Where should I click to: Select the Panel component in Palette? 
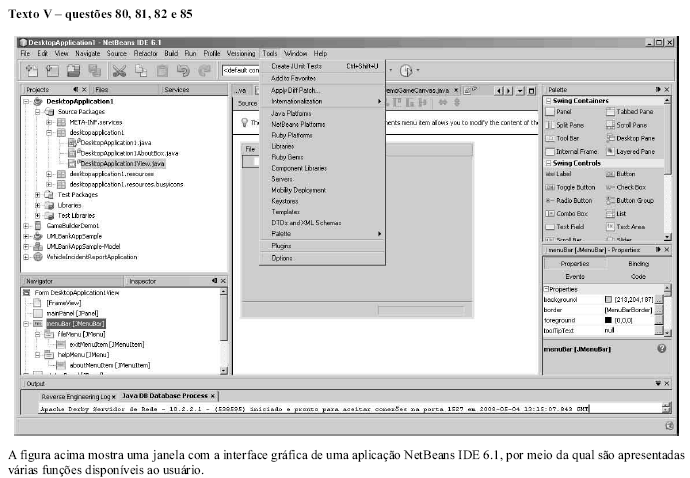[x=558, y=112]
